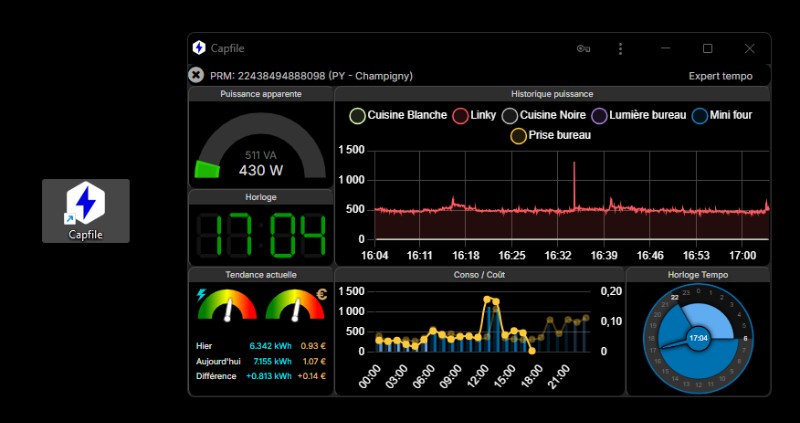Screen dimensions: 800x423
Task: Dismiss the PRM bar with X icon
Action: click(197, 75)
